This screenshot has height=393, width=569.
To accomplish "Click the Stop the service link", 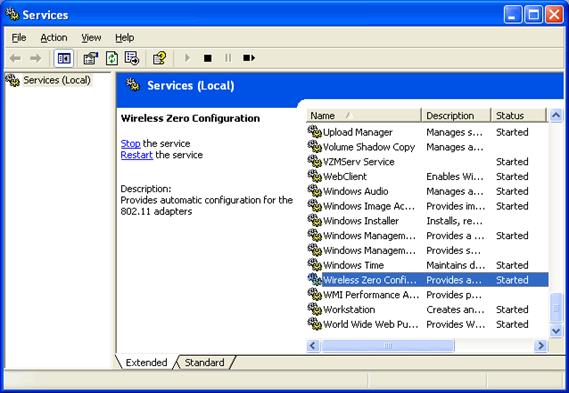I will pyautogui.click(x=130, y=144).
